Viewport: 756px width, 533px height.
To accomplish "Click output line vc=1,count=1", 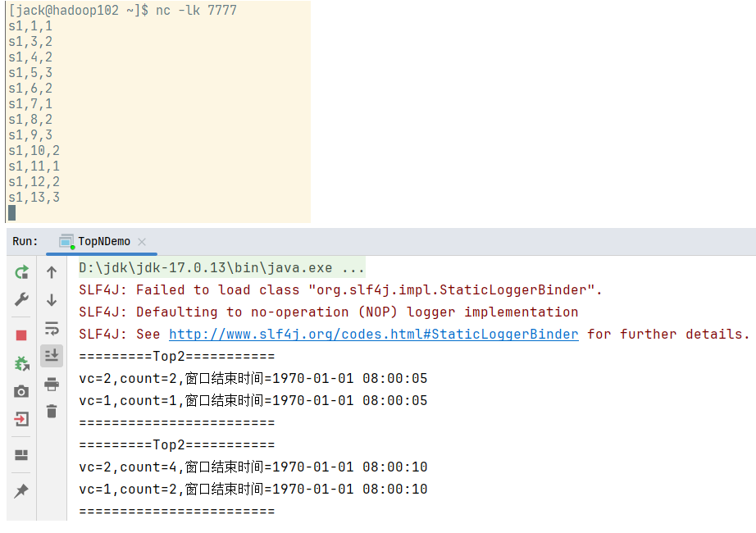I will click(253, 400).
